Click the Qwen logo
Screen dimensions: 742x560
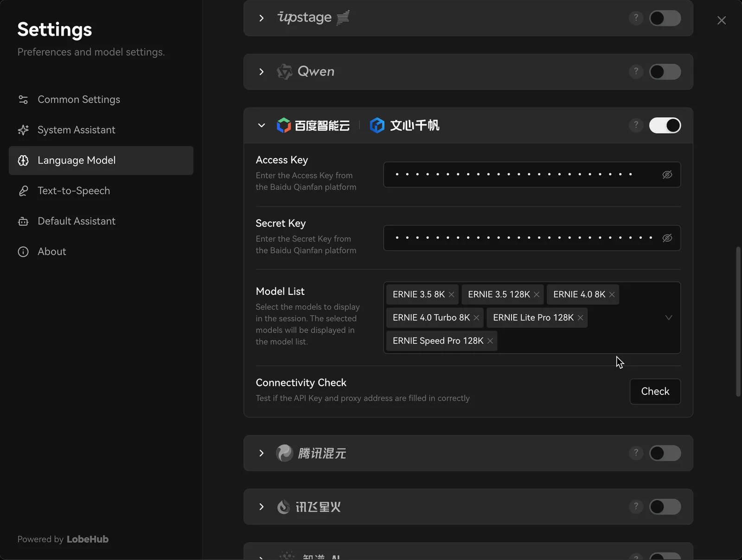pyautogui.click(x=306, y=71)
